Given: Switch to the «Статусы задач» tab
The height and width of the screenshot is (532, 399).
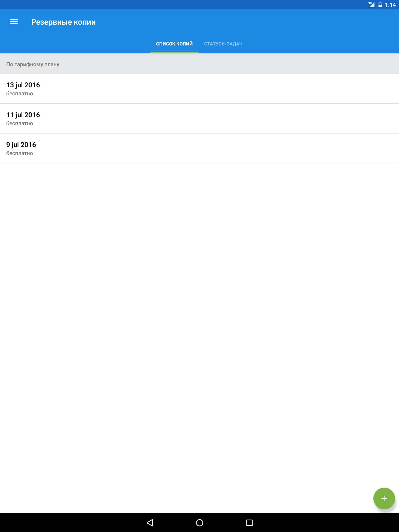Looking at the screenshot, I should (x=223, y=44).
